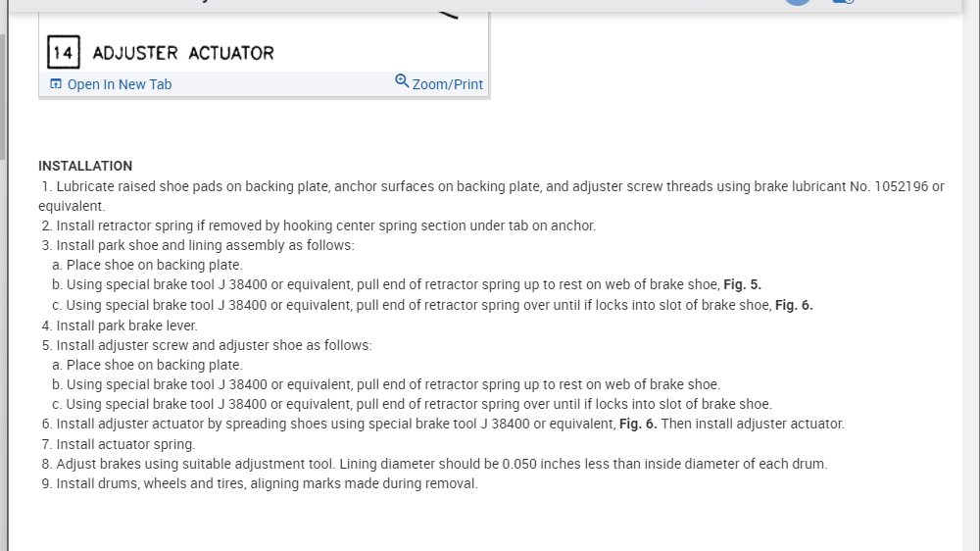Open the Fig. 6 reference in step 6
The image size is (980, 551).
pos(638,424)
